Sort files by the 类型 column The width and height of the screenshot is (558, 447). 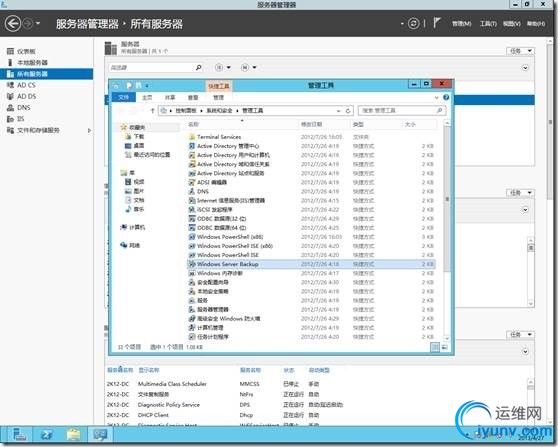358,124
